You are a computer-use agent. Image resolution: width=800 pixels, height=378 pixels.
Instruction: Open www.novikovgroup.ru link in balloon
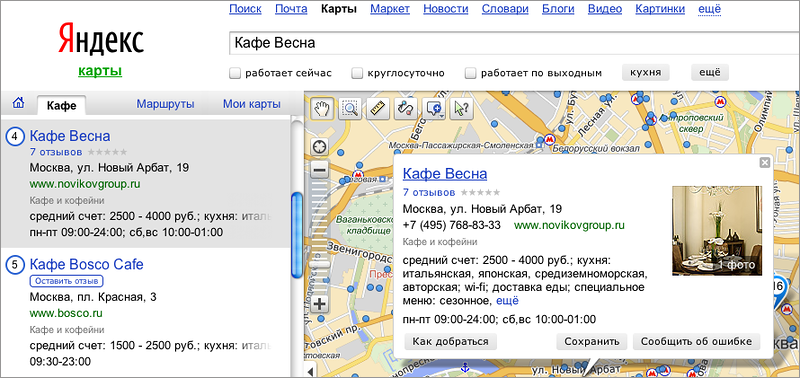[x=569, y=225]
